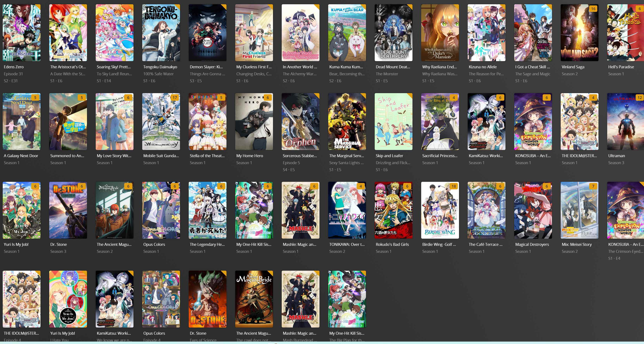The width and height of the screenshot is (644, 344).
Task: Open the Hell's Paradise poster
Action: [626, 33]
